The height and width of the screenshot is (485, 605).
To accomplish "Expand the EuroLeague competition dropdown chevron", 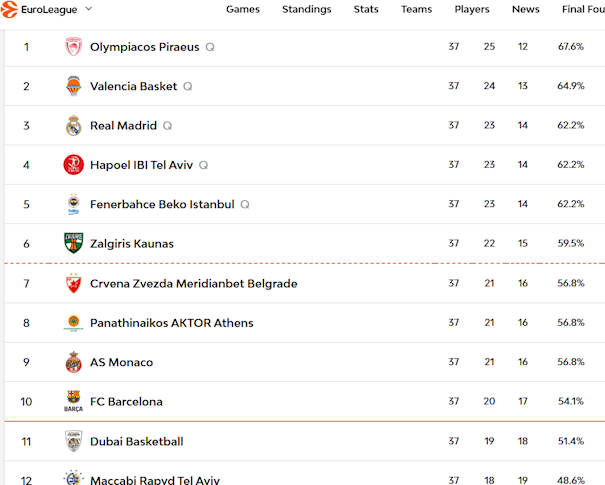I will [88, 9].
